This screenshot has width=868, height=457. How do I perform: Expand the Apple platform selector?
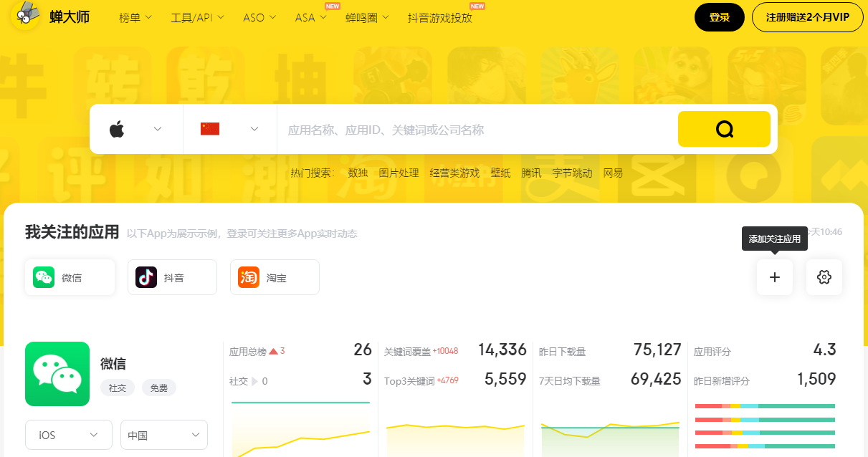pyautogui.click(x=136, y=129)
